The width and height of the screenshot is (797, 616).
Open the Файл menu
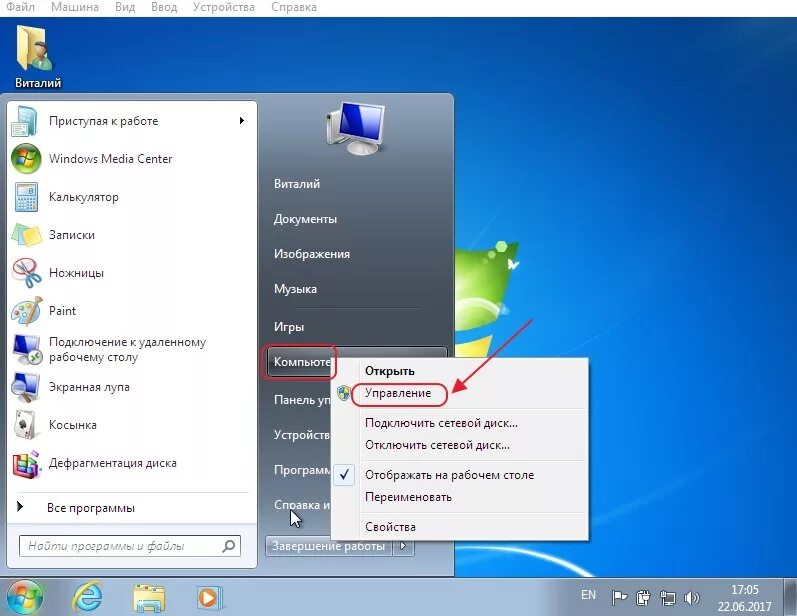[20, 7]
